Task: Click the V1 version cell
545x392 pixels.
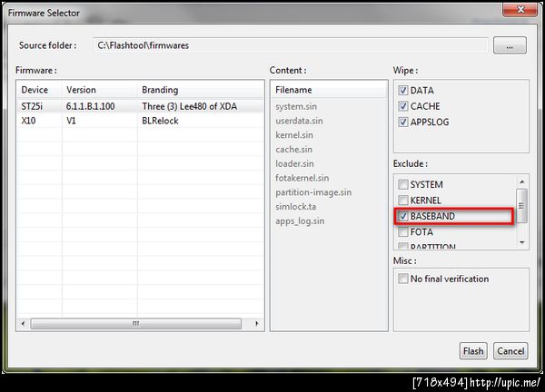Action: point(71,121)
